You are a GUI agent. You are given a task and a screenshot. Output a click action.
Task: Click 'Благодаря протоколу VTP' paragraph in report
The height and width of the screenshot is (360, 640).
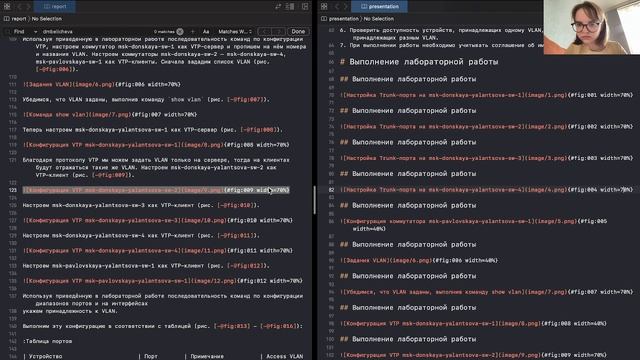point(156,167)
